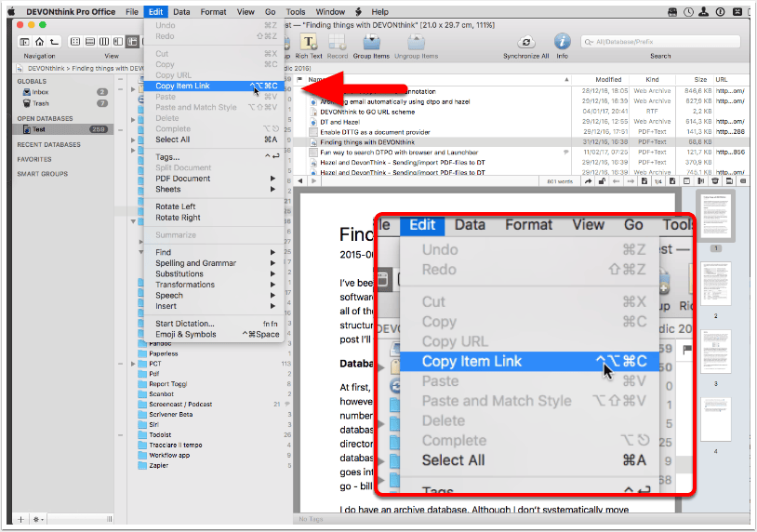Viewport: 757px width, 532px height.
Task: Select the page 4 thumbnail
Action: (x=715, y=419)
